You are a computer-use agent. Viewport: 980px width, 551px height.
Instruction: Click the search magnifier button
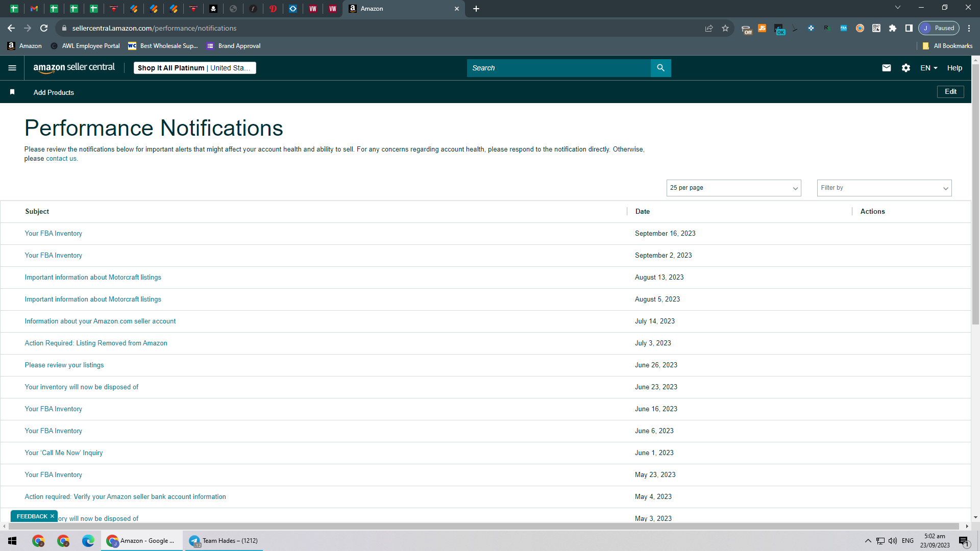point(660,68)
